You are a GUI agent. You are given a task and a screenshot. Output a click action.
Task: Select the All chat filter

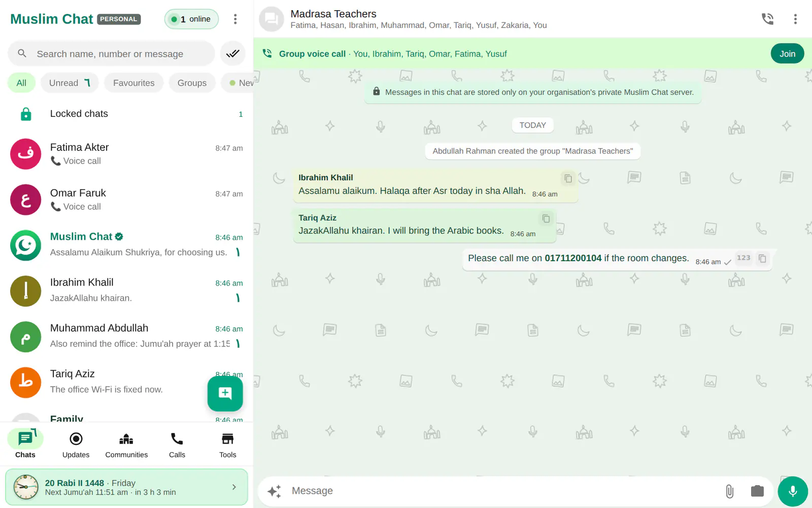click(x=21, y=83)
